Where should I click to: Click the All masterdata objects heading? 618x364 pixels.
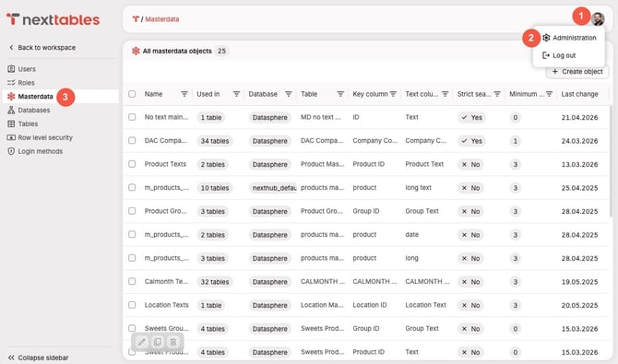point(177,52)
